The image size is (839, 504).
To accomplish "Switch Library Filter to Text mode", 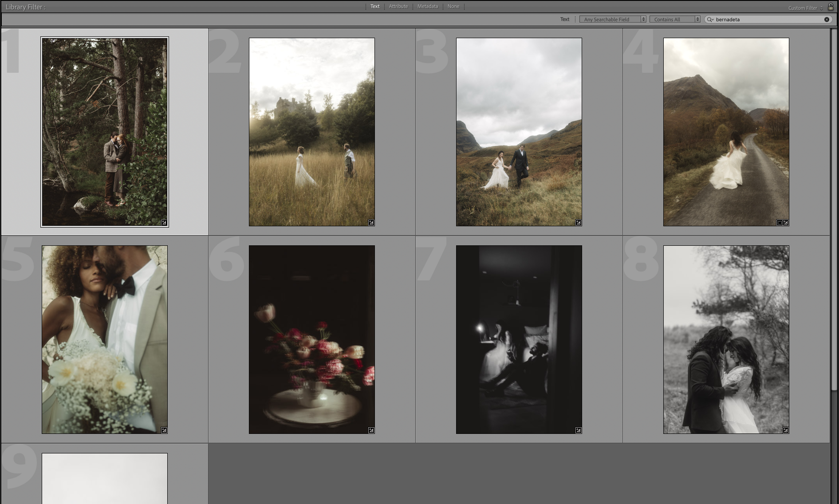I will (x=375, y=6).
